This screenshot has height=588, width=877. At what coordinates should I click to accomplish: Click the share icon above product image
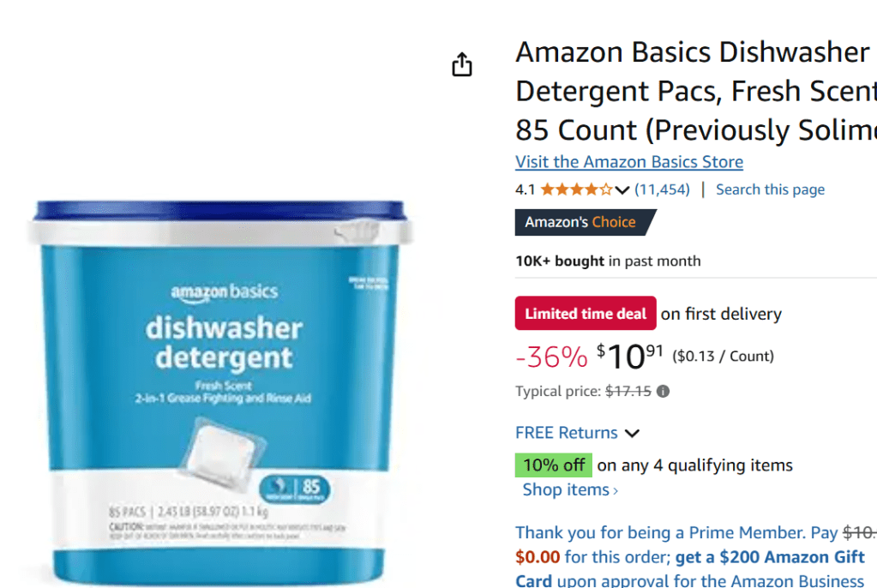coord(462,64)
